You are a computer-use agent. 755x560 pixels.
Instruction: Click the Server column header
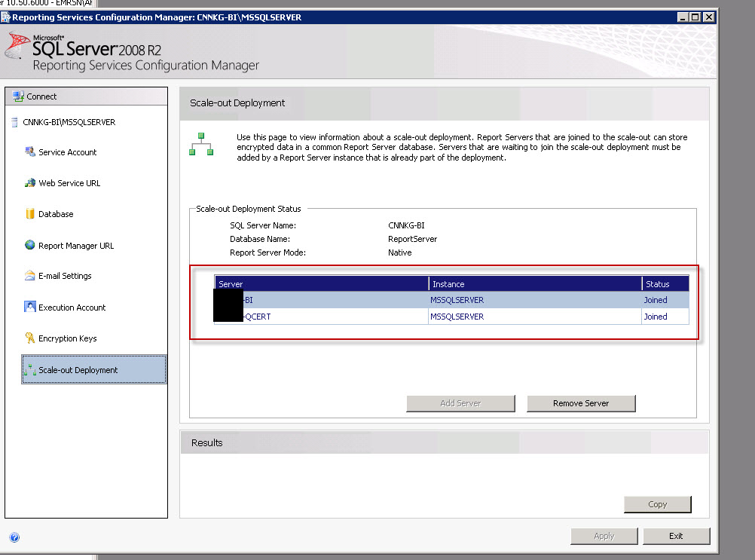click(322, 284)
